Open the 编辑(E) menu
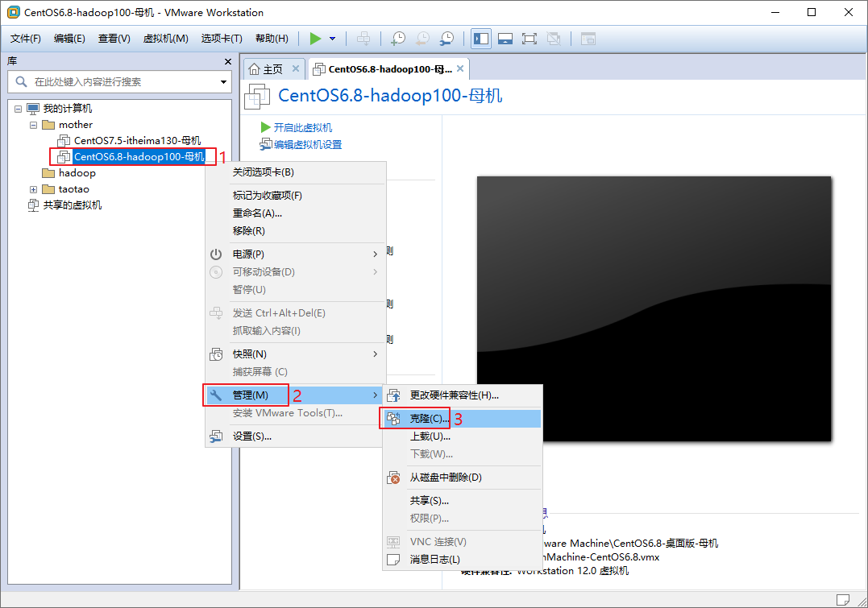Screen dimensions: 868x608 [69, 38]
